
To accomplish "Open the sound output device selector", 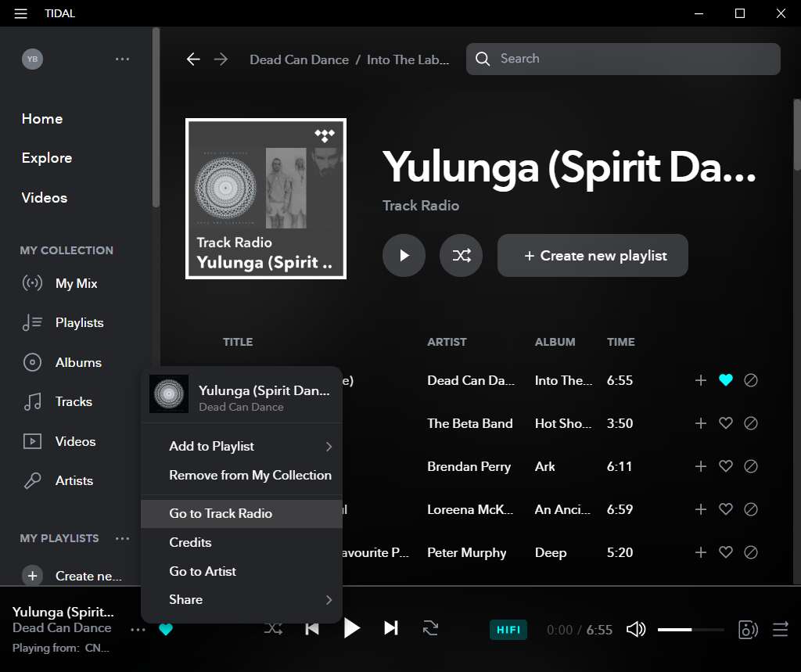I will [748, 630].
